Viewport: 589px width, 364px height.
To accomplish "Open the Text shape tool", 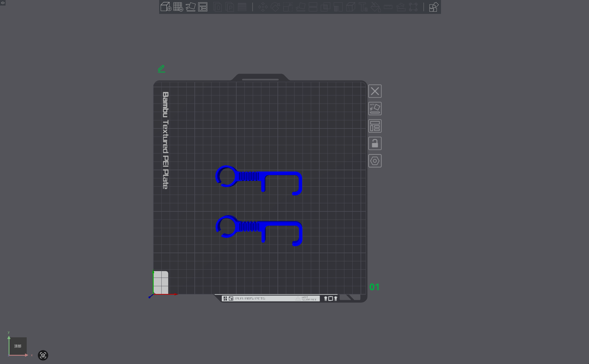I will point(363,7).
